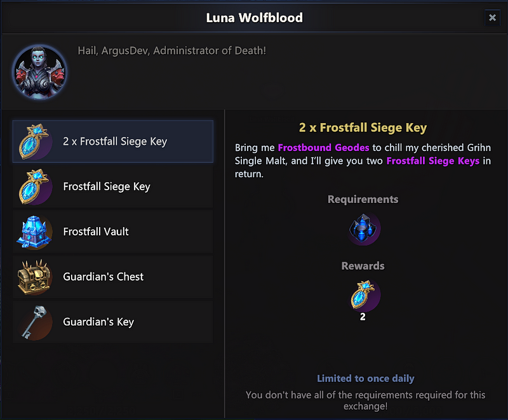Select the Frostfall Siege Key exchange entry
508x420 pixels.
coord(113,187)
